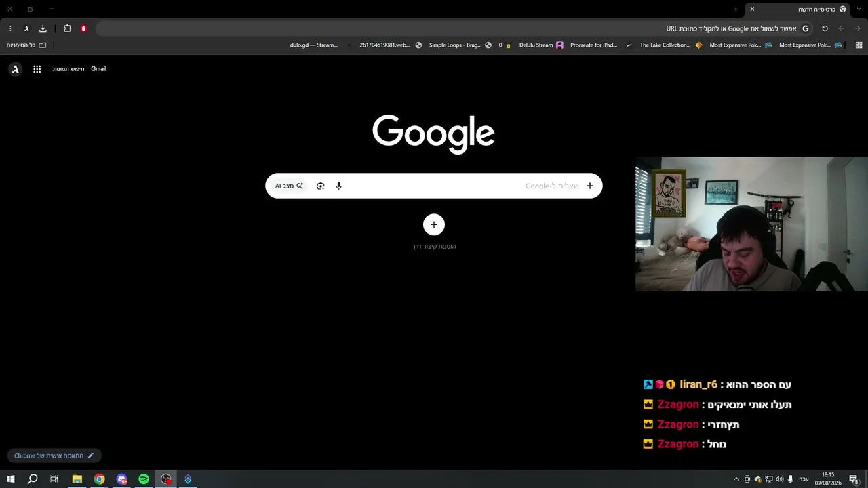Open the 261704619081.web bookmark
The width and height of the screenshot is (868, 488).
391,45
